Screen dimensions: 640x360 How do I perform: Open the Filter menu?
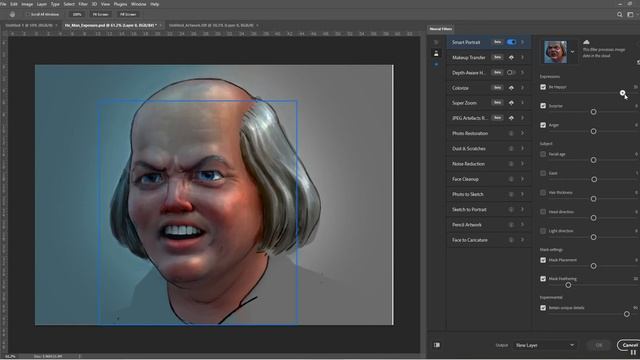tap(83, 4)
